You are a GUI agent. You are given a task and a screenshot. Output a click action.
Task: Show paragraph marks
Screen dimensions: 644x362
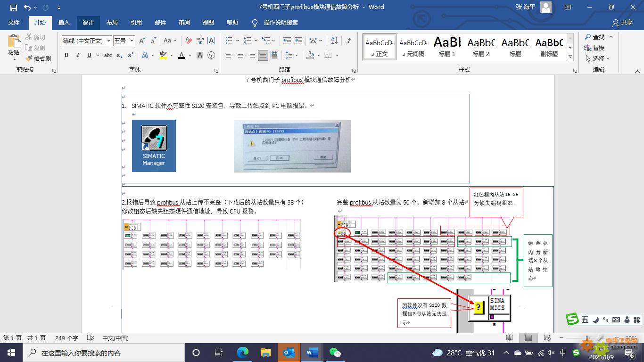click(x=349, y=41)
